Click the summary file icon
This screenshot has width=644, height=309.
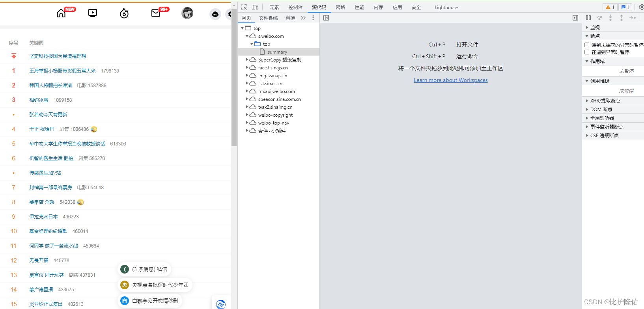(262, 52)
